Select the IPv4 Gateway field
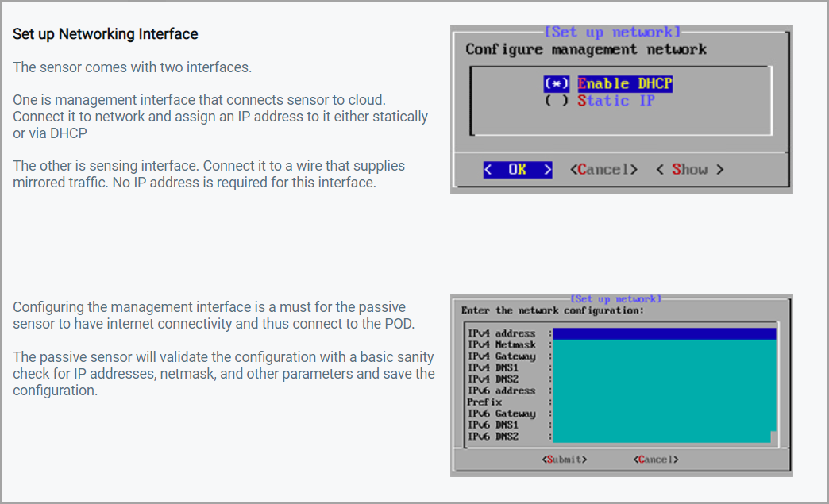This screenshot has width=829, height=504. pyautogui.click(x=664, y=357)
